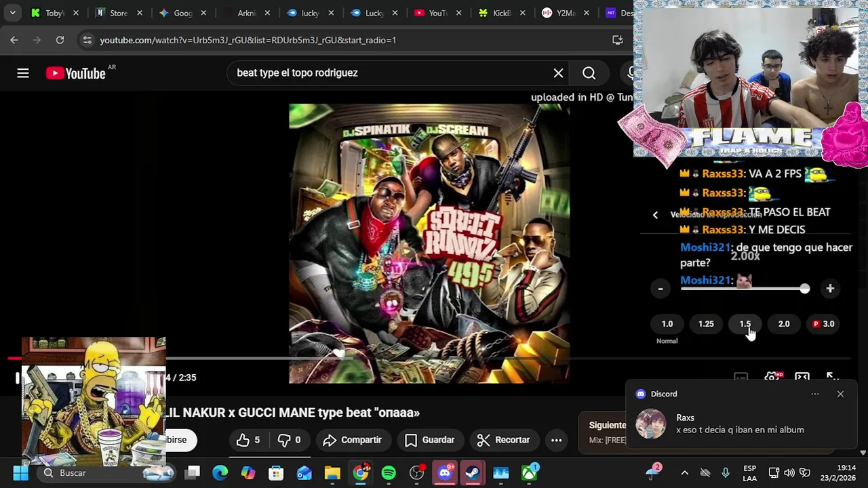Open the player settings gear with HD badge
This screenshot has height=488, width=868.
coord(772,378)
